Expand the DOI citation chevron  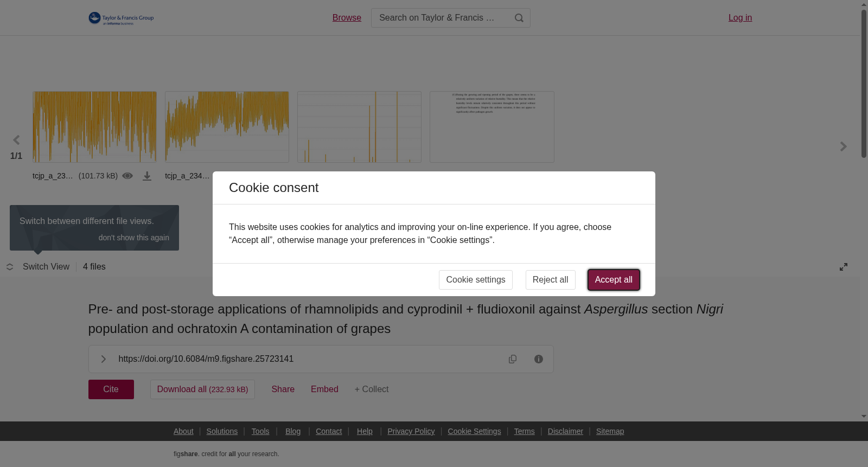pyautogui.click(x=104, y=359)
